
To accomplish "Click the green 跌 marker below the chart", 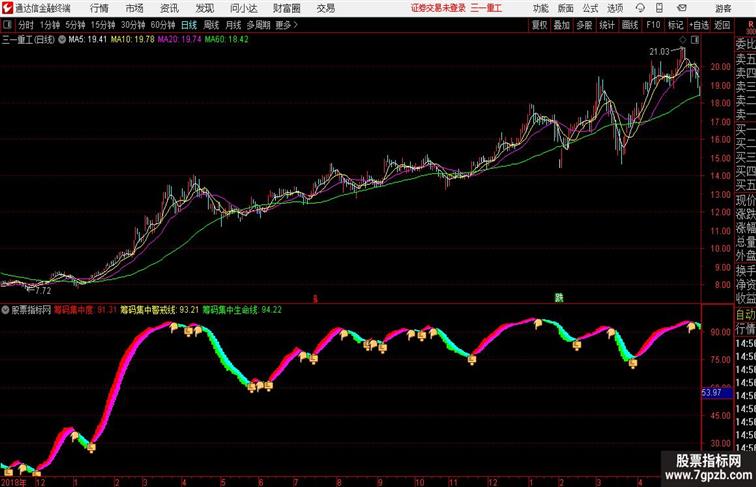I will pos(559,298).
